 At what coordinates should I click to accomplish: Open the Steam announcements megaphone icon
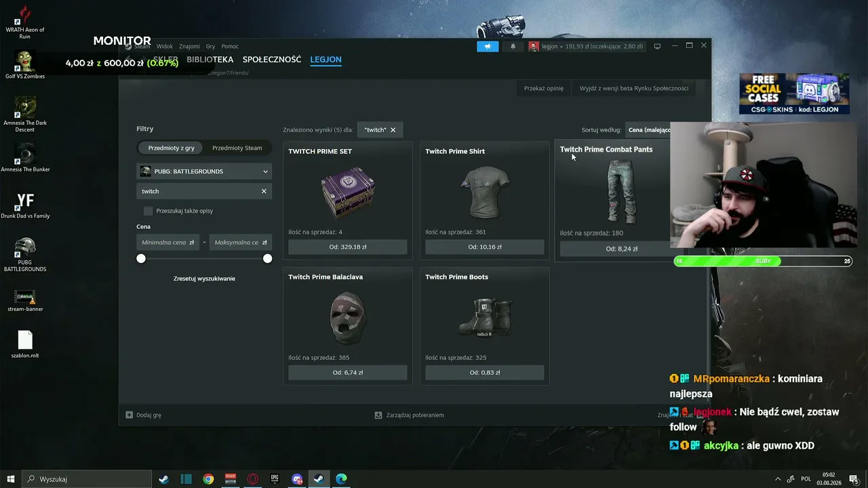point(488,46)
